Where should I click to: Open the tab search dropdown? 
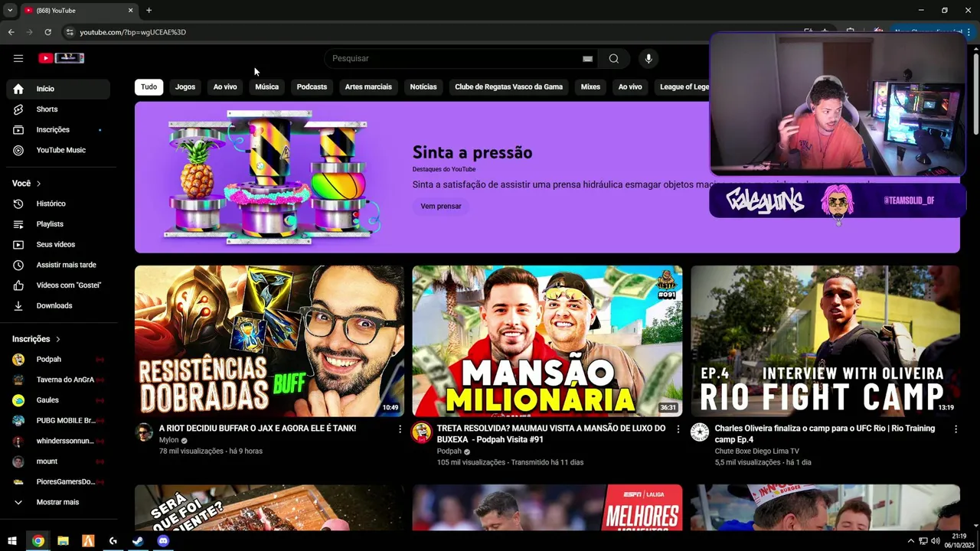(x=9, y=10)
